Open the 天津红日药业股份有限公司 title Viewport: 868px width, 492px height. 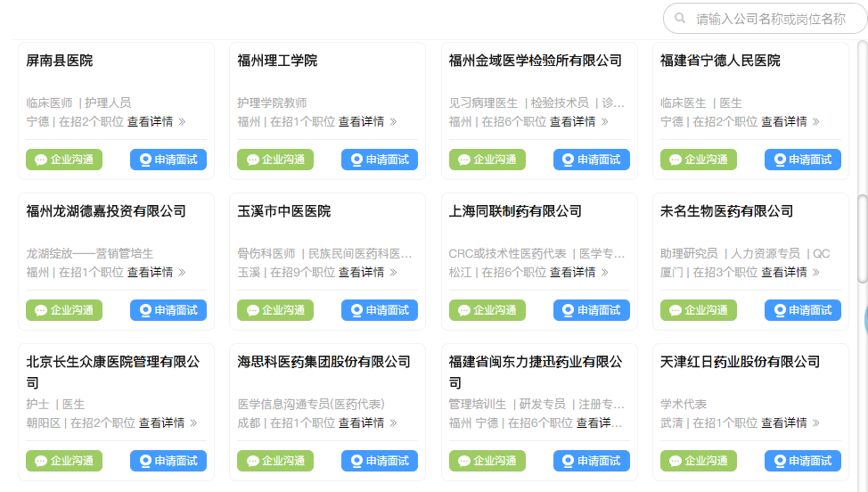coord(741,361)
